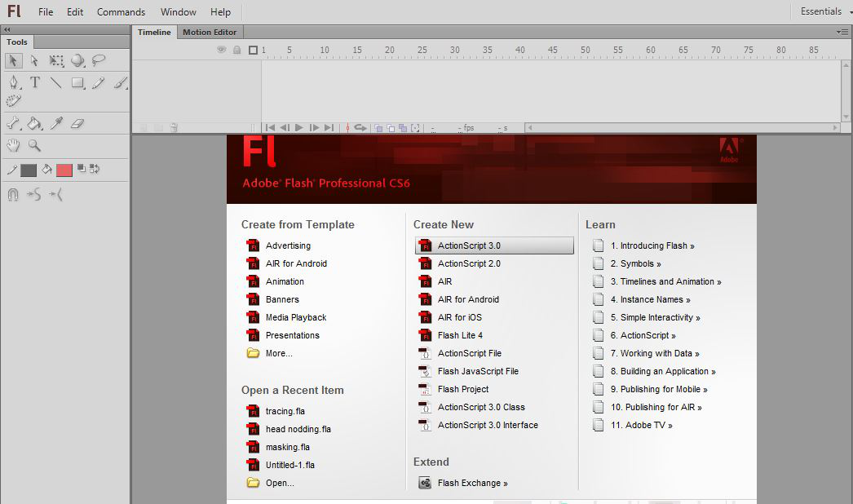Select the 3D Rotation tool
Screen dimensions: 853x504
(77, 60)
